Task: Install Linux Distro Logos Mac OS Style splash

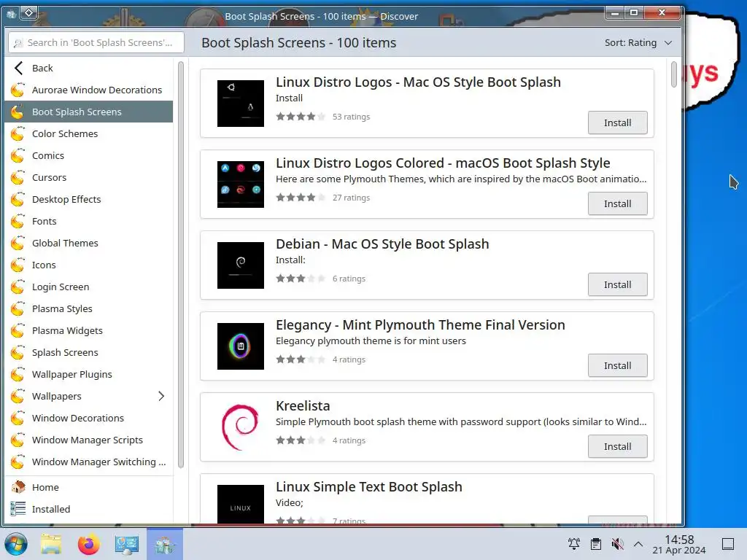Action: click(617, 122)
